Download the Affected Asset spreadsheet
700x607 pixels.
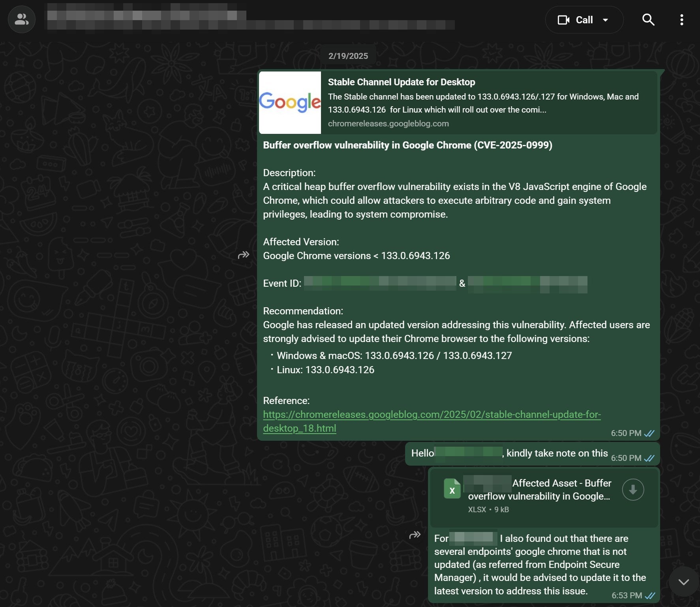coord(633,490)
